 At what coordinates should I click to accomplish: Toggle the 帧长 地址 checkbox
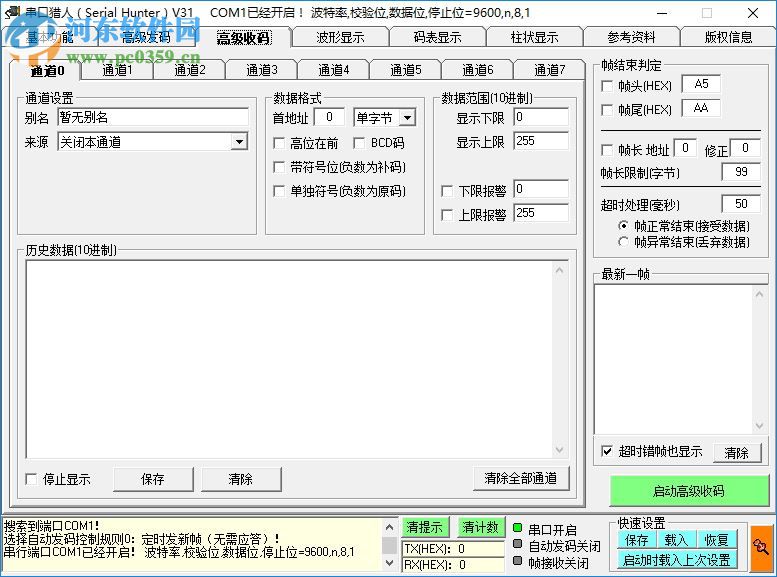(607, 150)
